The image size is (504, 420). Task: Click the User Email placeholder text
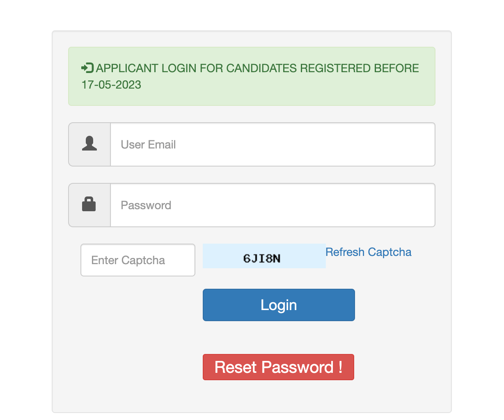click(x=148, y=144)
